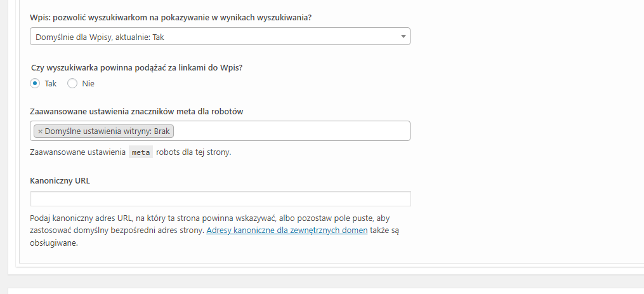Open the 'Domyślnie dla Wpisy, aktualnie: Tak' select box
The image size is (644, 294).
click(x=216, y=37)
